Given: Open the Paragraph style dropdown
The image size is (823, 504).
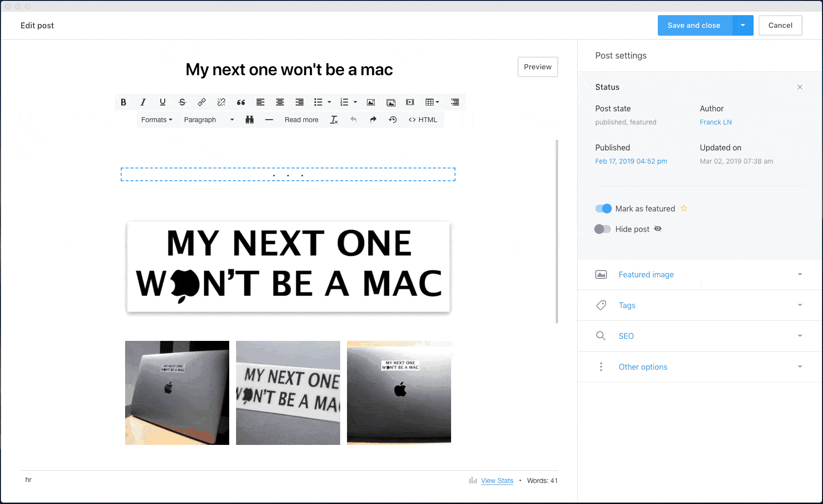Looking at the screenshot, I should point(209,120).
